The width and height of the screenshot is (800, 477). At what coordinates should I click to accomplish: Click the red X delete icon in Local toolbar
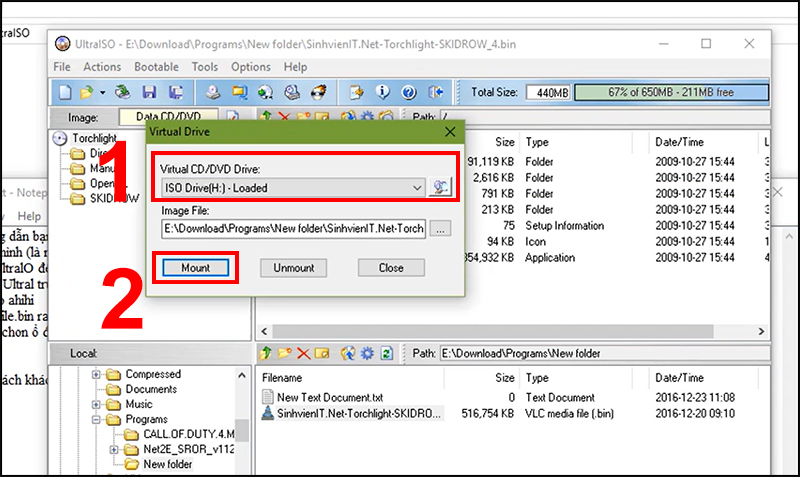(304, 353)
